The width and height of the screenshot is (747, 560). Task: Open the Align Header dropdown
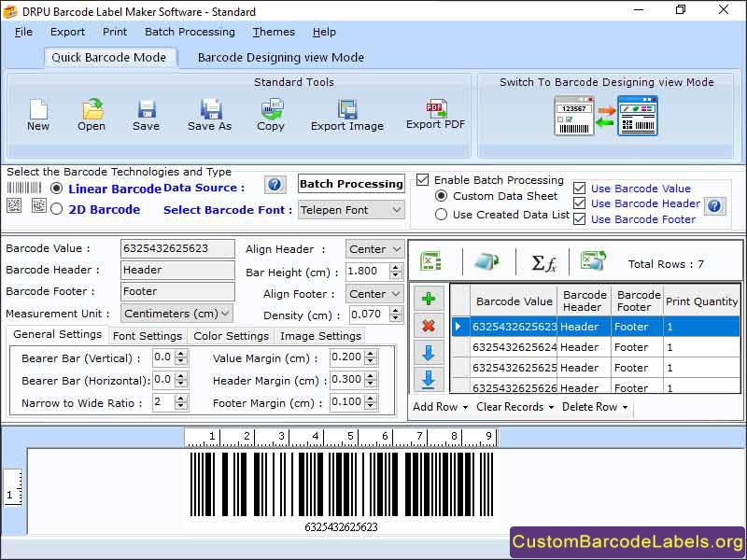pyautogui.click(x=375, y=249)
